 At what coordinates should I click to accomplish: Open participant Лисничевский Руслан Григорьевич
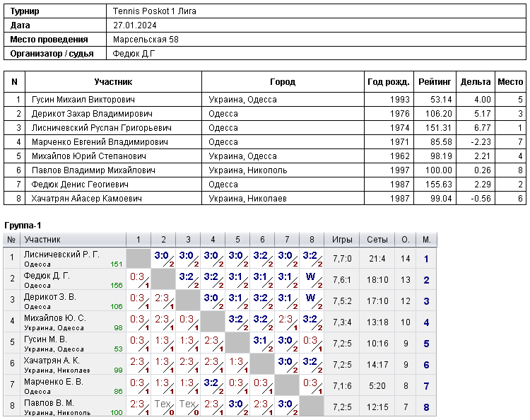coord(101,128)
